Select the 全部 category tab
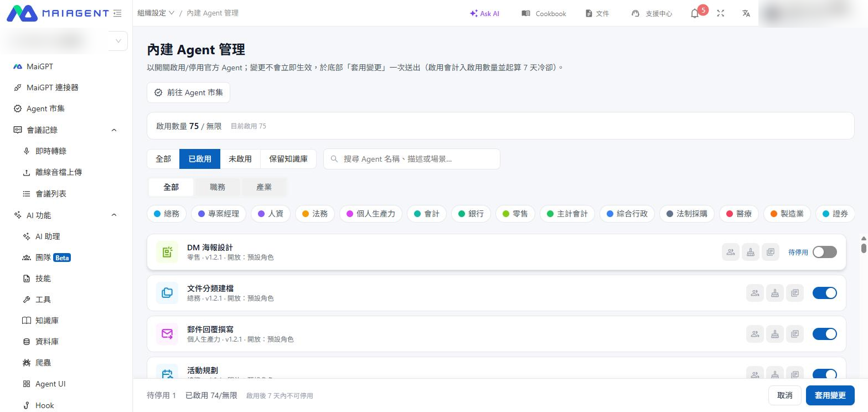 (x=171, y=187)
